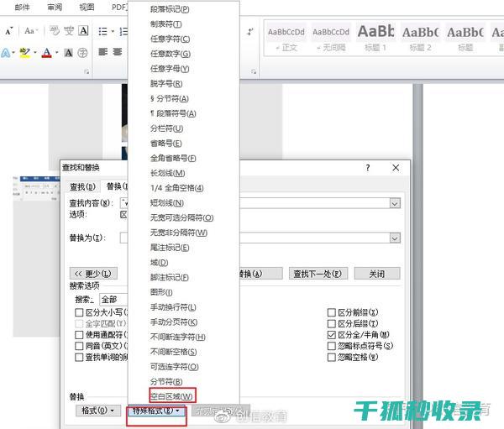Toggle the 区分大小写 checkbox

[79, 312]
